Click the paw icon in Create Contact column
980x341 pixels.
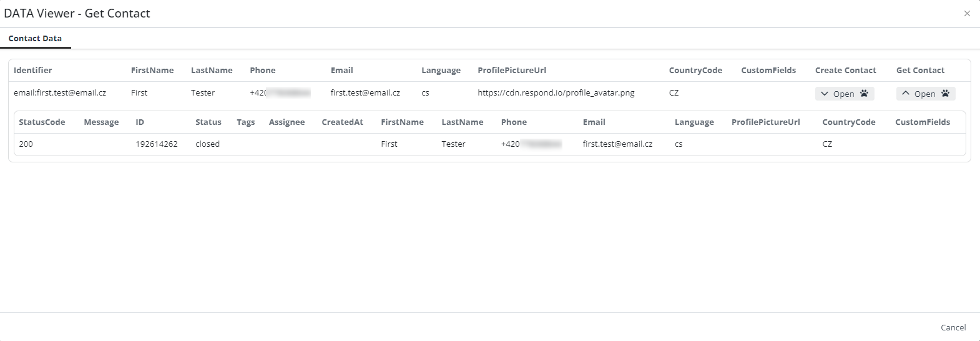[x=864, y=94]
